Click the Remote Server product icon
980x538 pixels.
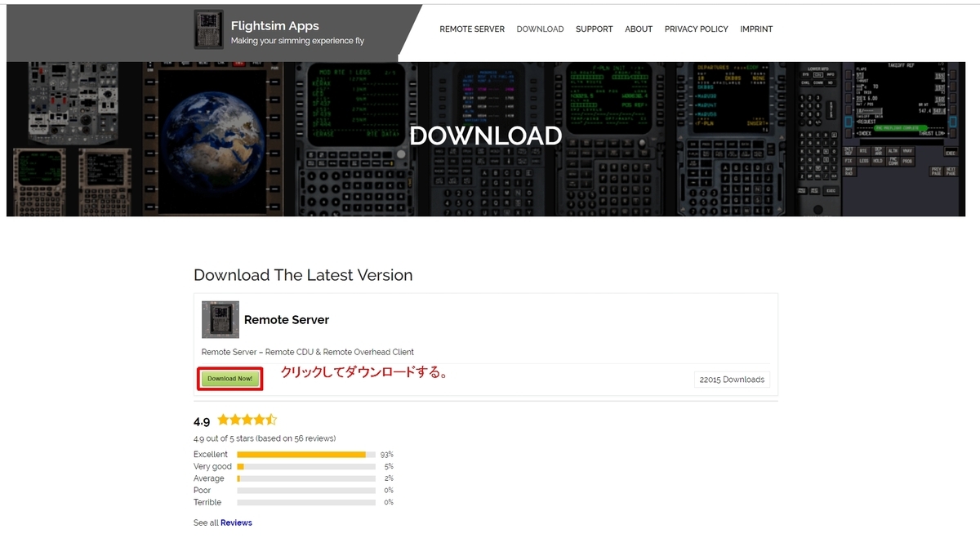click(x=220, y=319)
